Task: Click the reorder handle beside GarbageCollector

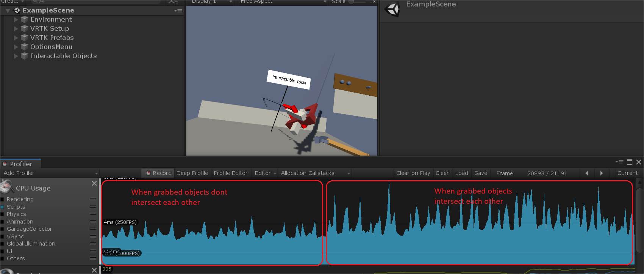Action: pyautogui.click(x=93, y=229)
